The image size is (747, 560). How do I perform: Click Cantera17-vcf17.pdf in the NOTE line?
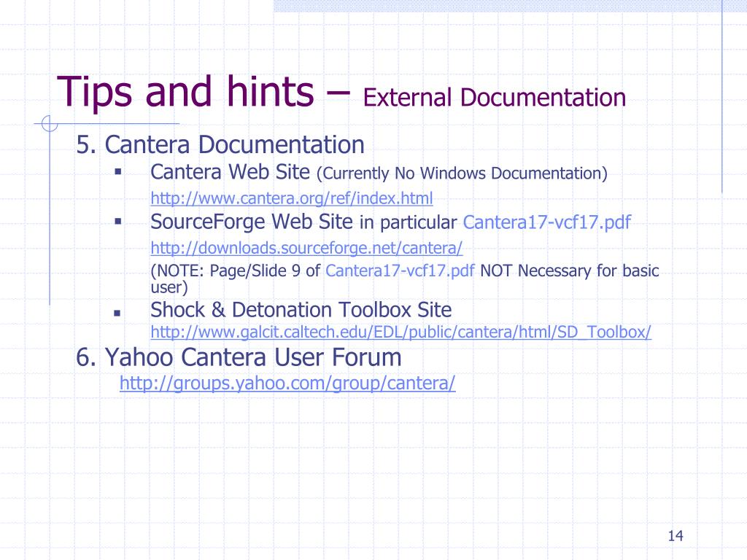pyautogui.click(x=400, y=271)
